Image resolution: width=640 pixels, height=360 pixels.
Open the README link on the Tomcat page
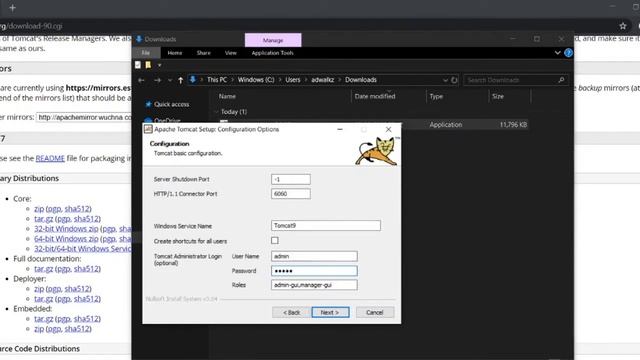click(x=50, y=158)
